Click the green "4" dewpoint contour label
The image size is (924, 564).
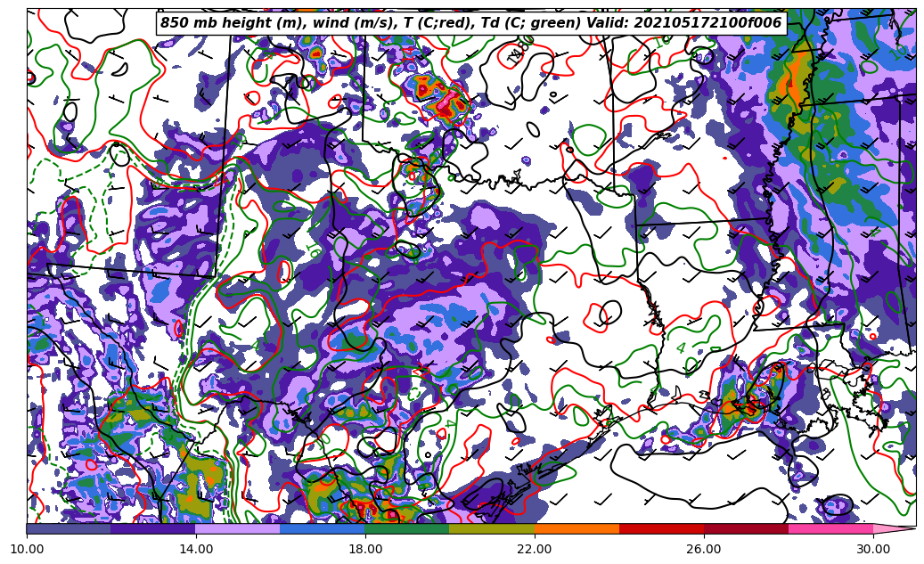[681, 348]
